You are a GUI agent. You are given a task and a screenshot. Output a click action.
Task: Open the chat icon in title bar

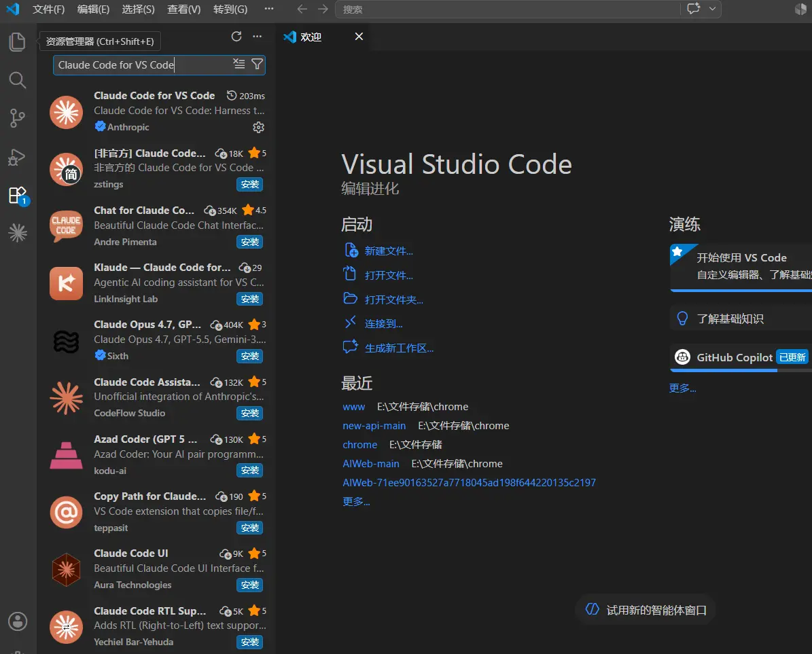coord(693,9)
